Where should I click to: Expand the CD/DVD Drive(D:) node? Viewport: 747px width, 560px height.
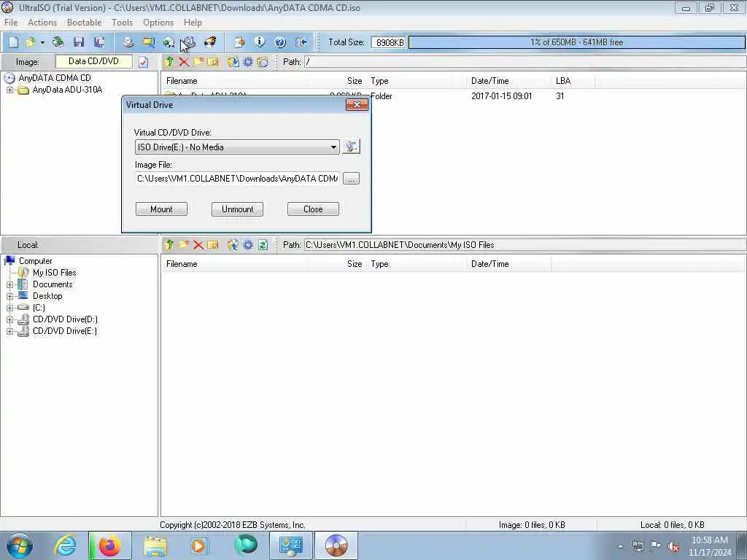9,319
